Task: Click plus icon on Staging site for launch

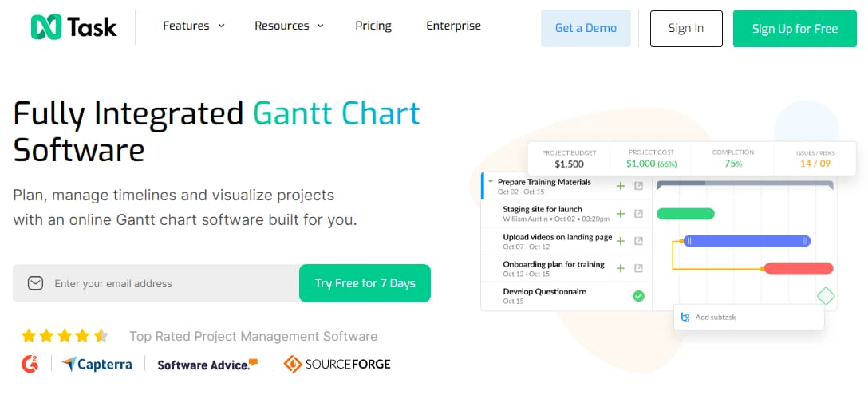Action: click(621, 214)
